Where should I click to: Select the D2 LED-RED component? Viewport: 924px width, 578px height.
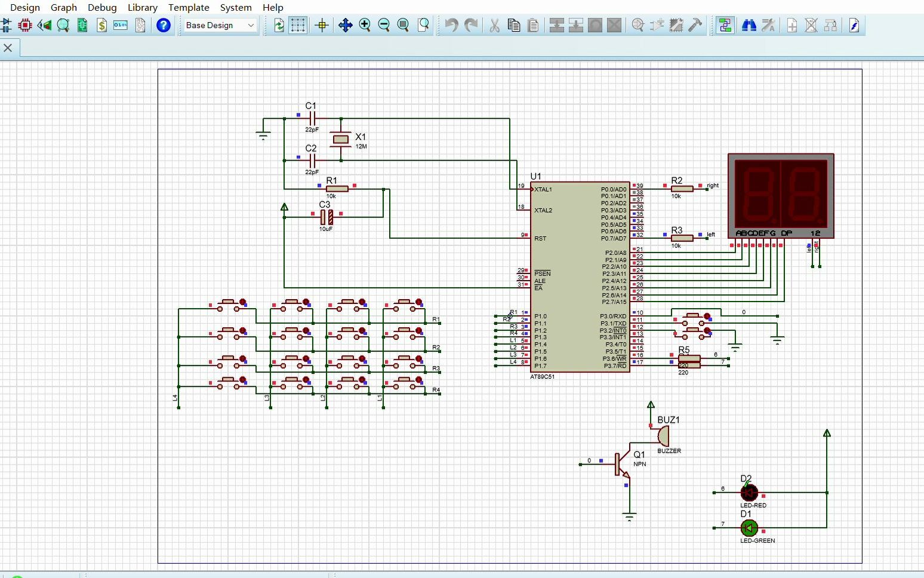(x=749, y=493)
